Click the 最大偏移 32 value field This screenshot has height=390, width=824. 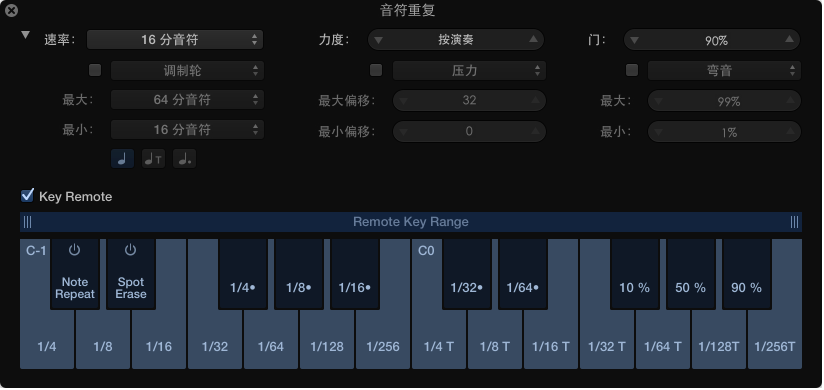[469, 100]
